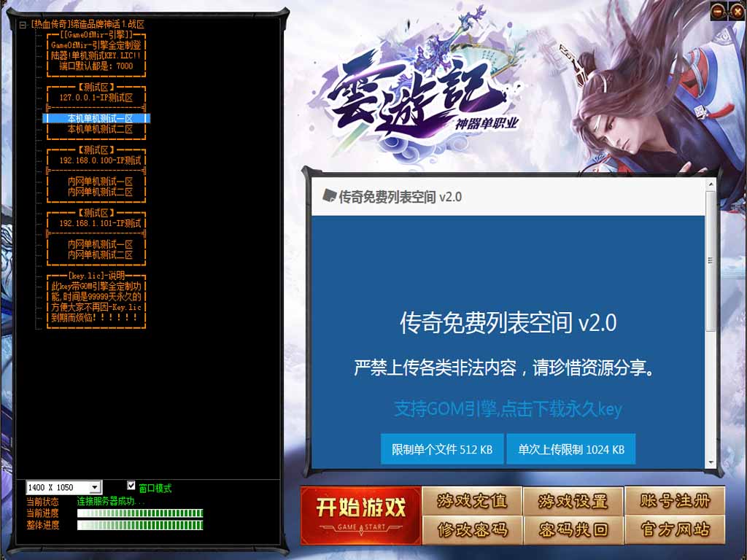Click the 单次上传限制 1024 KB button

click(571, 450)
